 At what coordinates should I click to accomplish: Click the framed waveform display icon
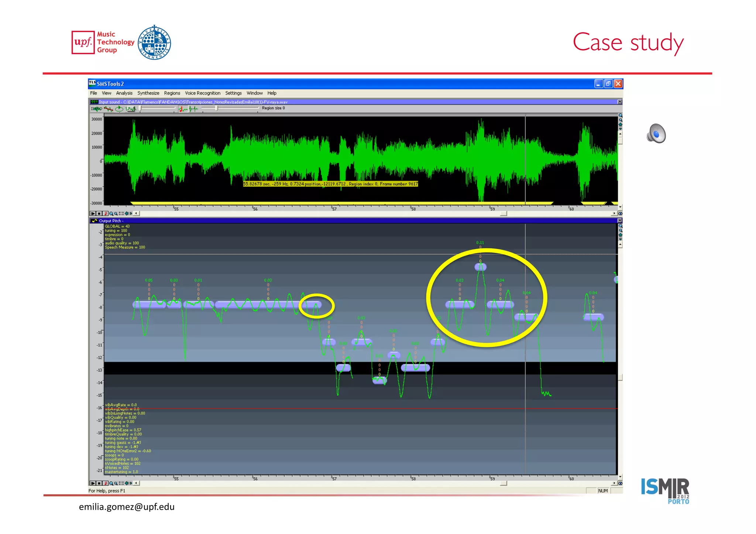[x=131, y=108]
